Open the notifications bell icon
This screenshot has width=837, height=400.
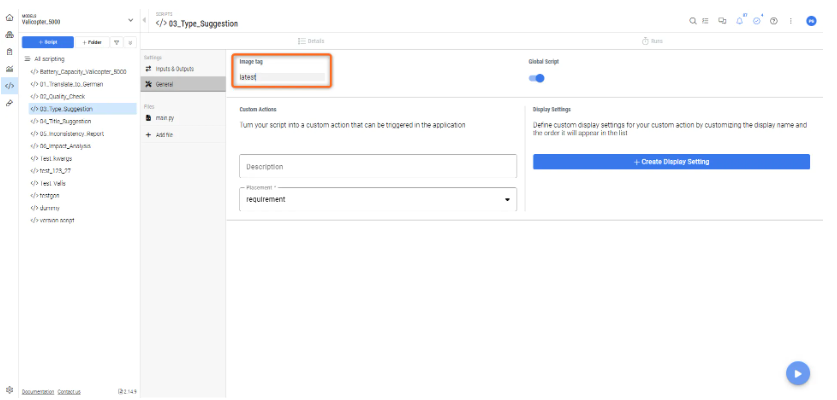[x=739, y=20]
